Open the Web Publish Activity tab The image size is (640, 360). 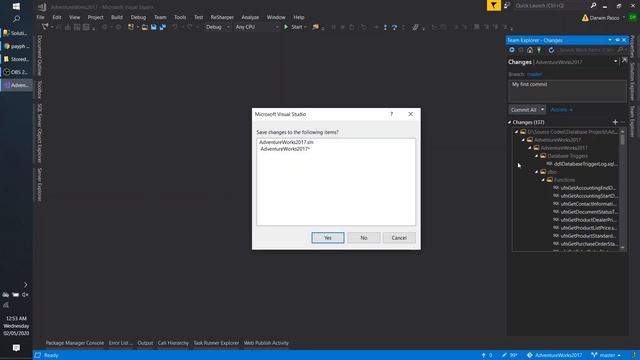click(266, 343)
